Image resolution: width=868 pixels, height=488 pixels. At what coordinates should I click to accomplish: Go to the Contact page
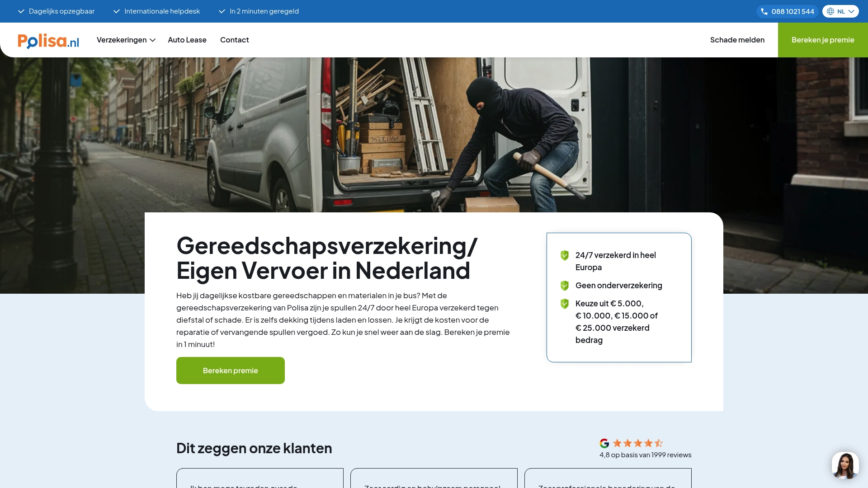tap(235, 40)
